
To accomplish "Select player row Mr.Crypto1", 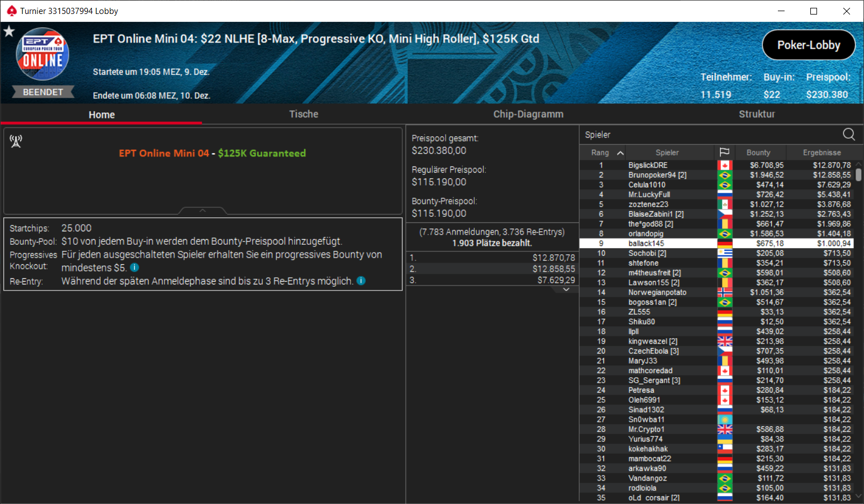I will coord(717,429).
